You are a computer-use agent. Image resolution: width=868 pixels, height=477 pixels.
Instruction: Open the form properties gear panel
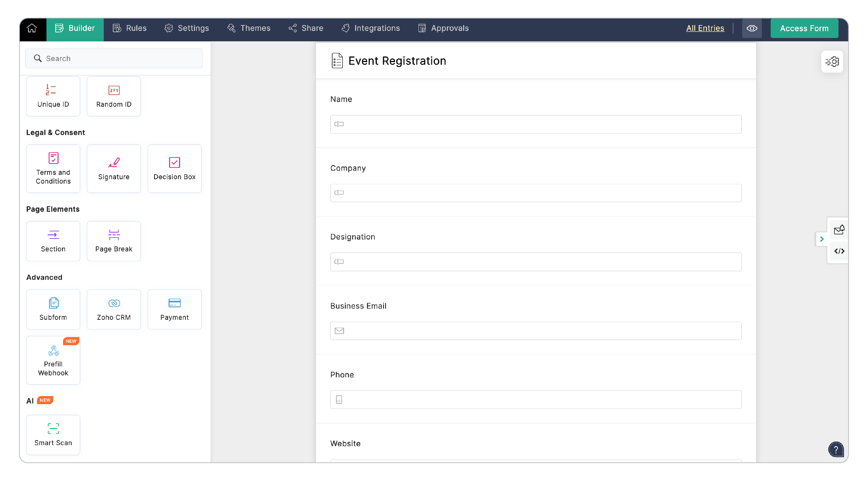point(833,61)
